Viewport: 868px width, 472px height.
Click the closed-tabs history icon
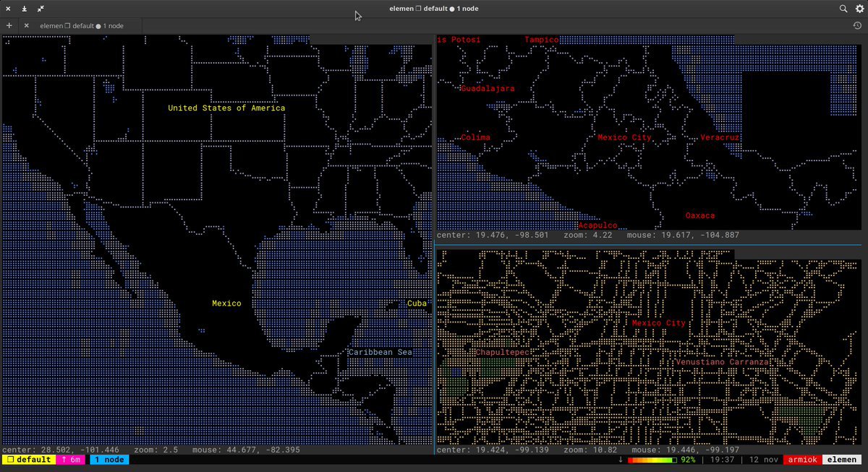[858, 25]
